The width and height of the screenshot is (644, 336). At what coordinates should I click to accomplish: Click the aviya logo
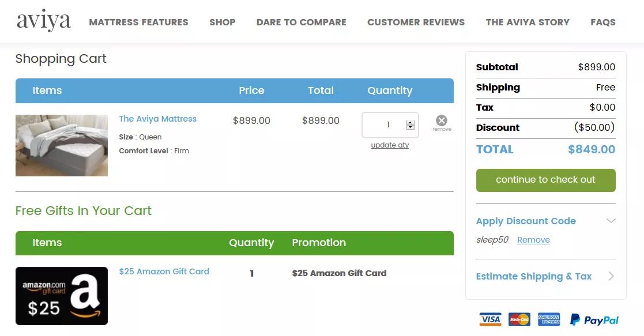pyautogui.click(x=44, y=21)
